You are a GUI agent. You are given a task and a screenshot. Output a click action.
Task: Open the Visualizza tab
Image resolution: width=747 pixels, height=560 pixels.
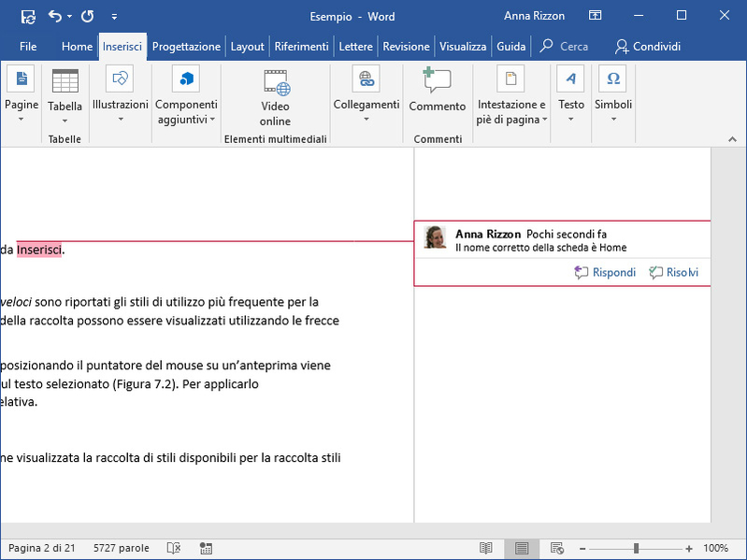point(463,47)
